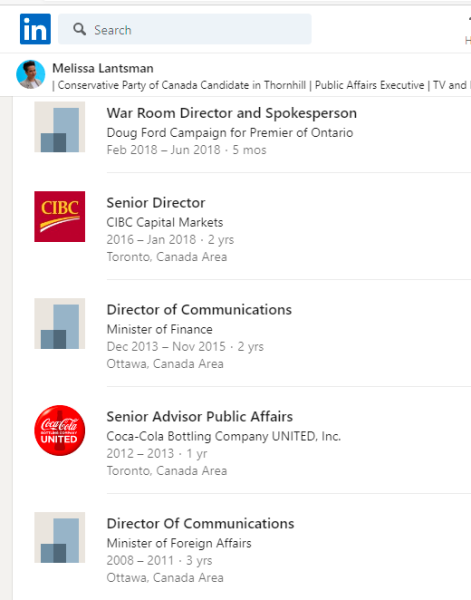Click Director Of Communications 2008 entry title
The height and width of the screenshot is (600, 471).
(200, 523)
